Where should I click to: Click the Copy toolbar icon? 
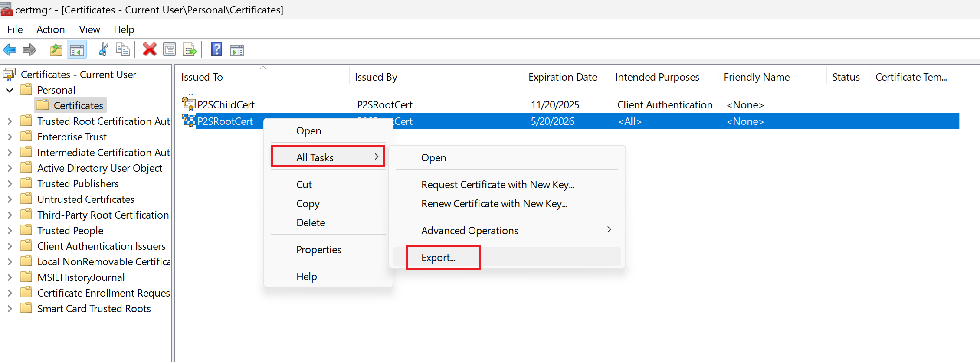(123, 50)
